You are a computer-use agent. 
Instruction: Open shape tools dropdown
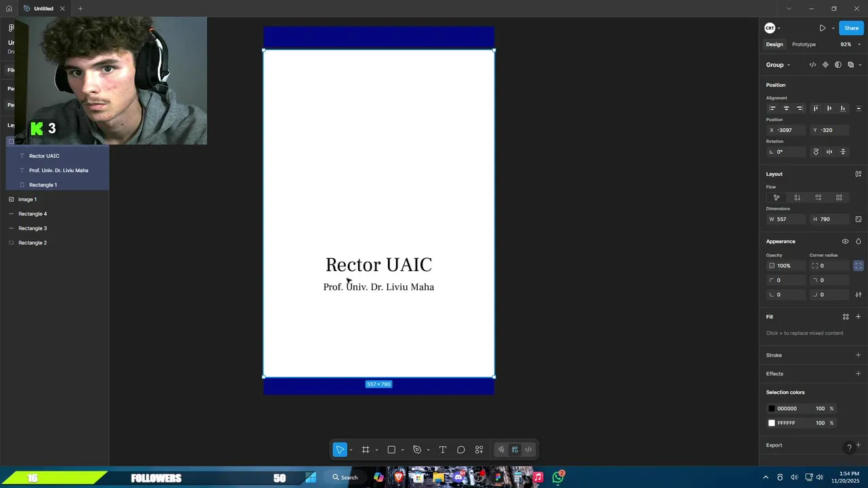pos(402,450)
